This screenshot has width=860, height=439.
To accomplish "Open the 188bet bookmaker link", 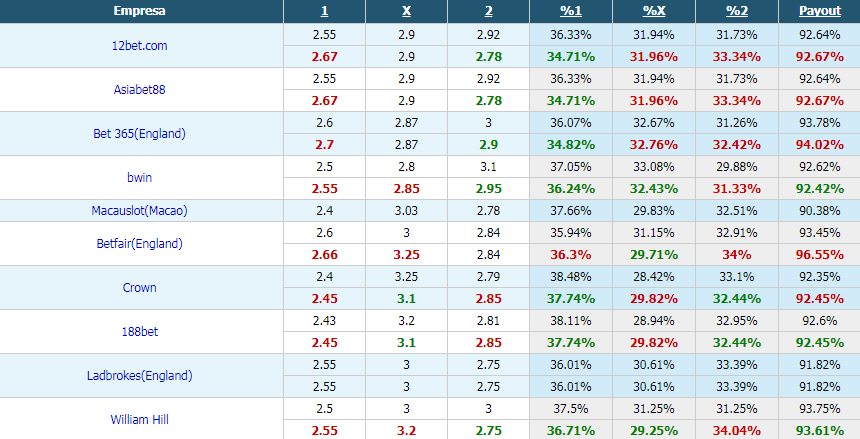I will point(139,331).
